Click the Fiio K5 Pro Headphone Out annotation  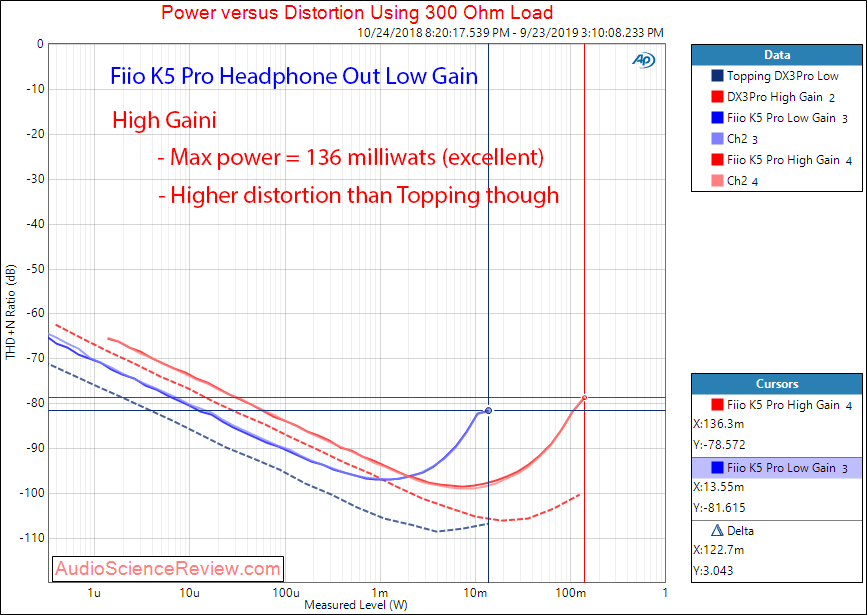coord(294,76)
